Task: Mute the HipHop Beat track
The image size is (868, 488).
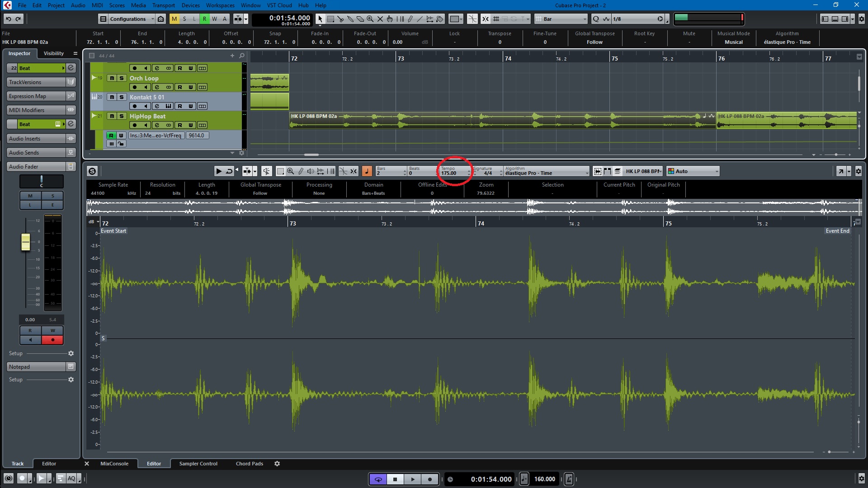Action: (112, 116)
